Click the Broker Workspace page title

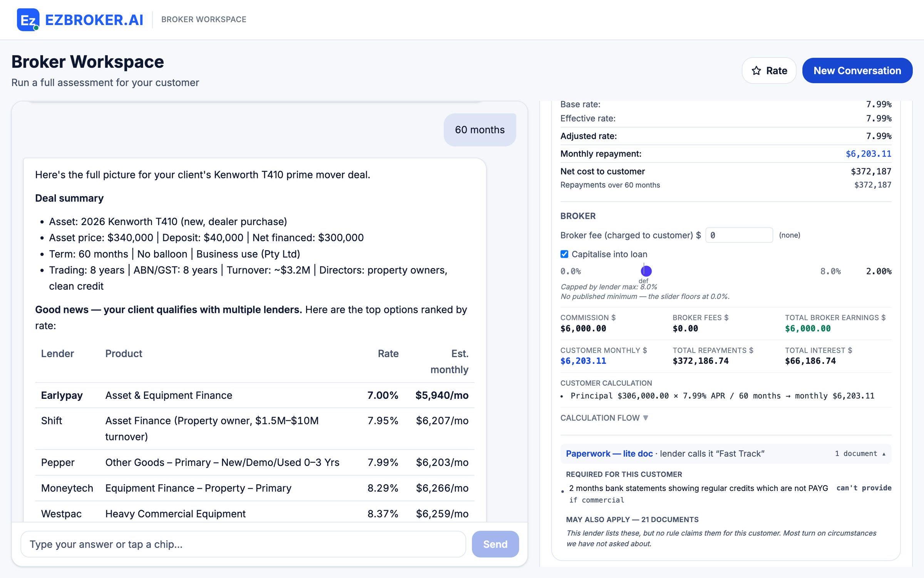(88, 62)
